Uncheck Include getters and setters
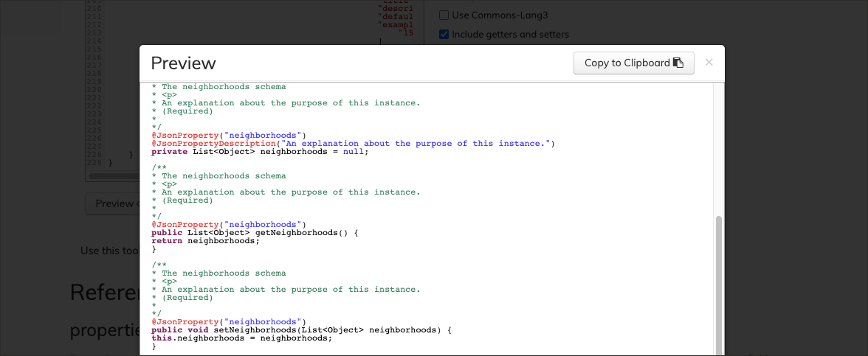This screenshot has height=356, width=868. 444,34
